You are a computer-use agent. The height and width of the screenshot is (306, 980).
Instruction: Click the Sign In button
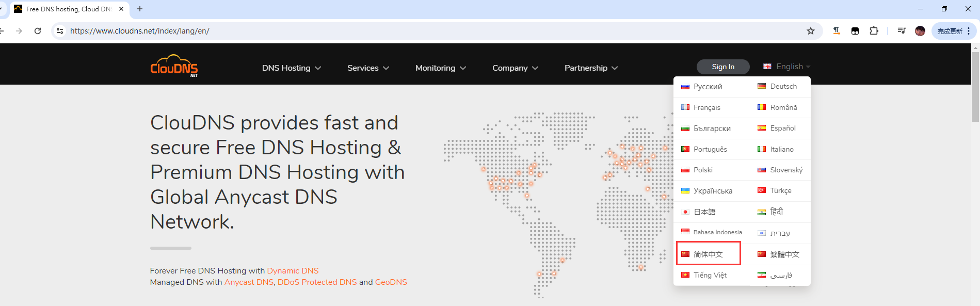pos(723,67)
